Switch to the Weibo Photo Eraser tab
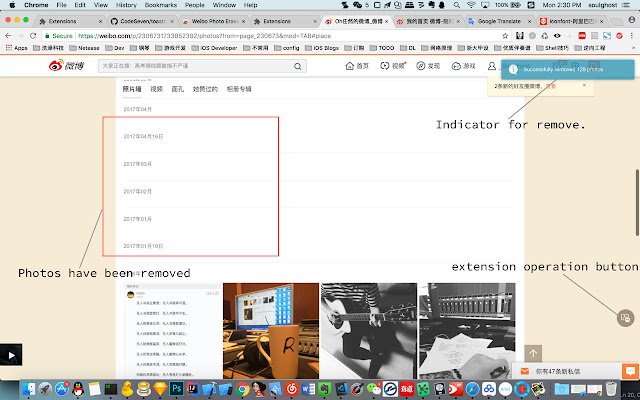Screen dimensions: 640x400 coord(213,21)
